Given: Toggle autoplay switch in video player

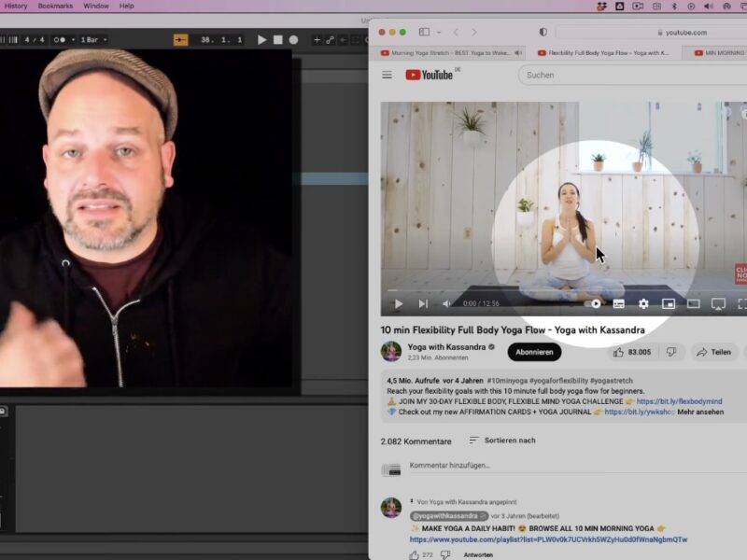Looking at the screenshot, I should [594, 303].
